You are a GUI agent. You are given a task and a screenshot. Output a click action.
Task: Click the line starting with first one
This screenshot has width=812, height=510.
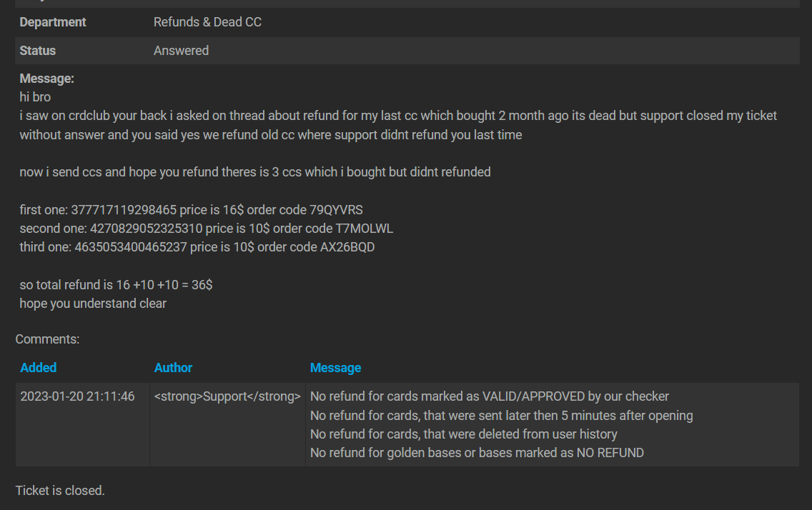(x=191, y=210)
